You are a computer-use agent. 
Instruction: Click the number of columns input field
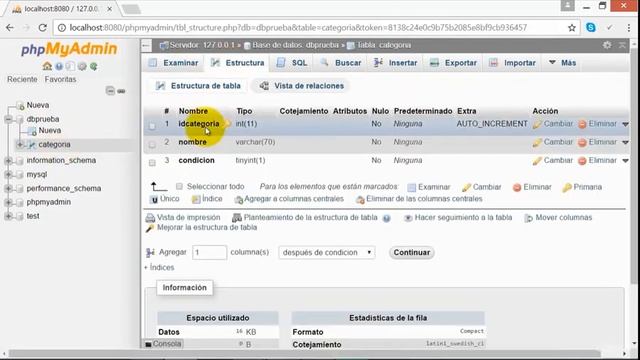[209, 252]
